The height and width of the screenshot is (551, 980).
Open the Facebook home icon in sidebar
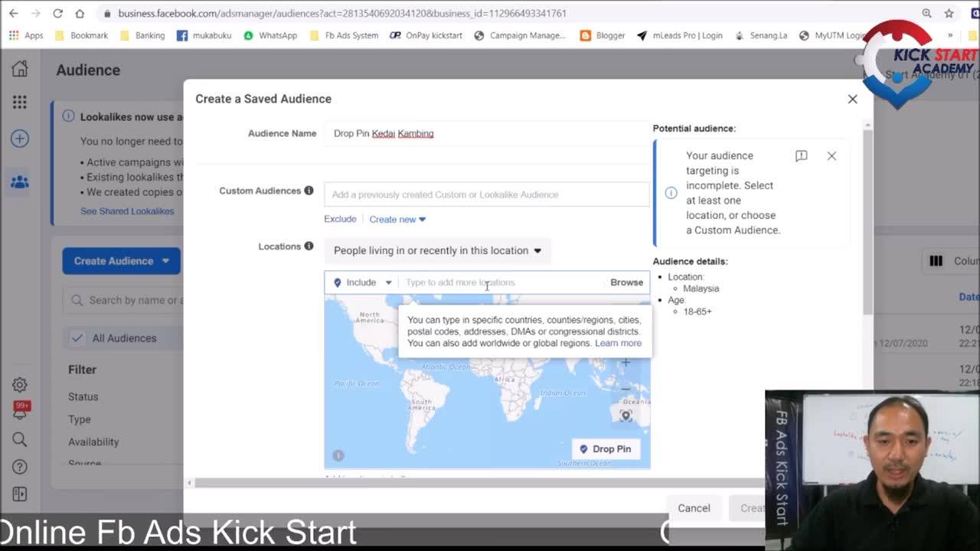pos(20,69)
